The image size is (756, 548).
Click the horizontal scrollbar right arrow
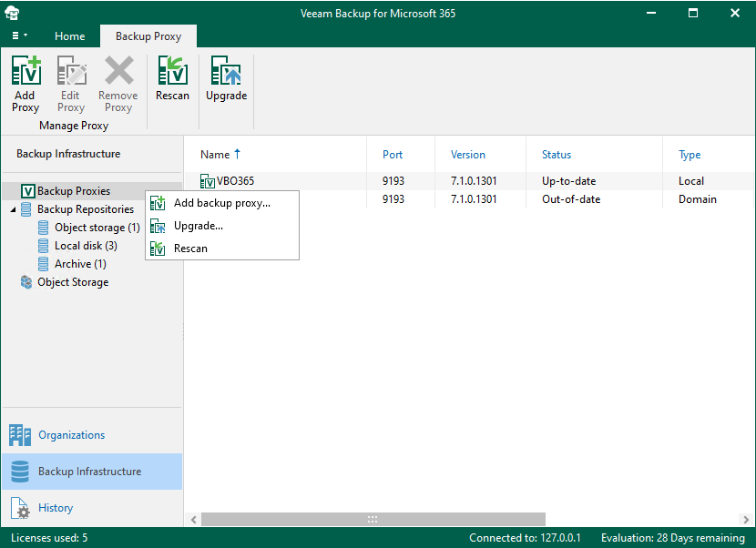point(746,520)
